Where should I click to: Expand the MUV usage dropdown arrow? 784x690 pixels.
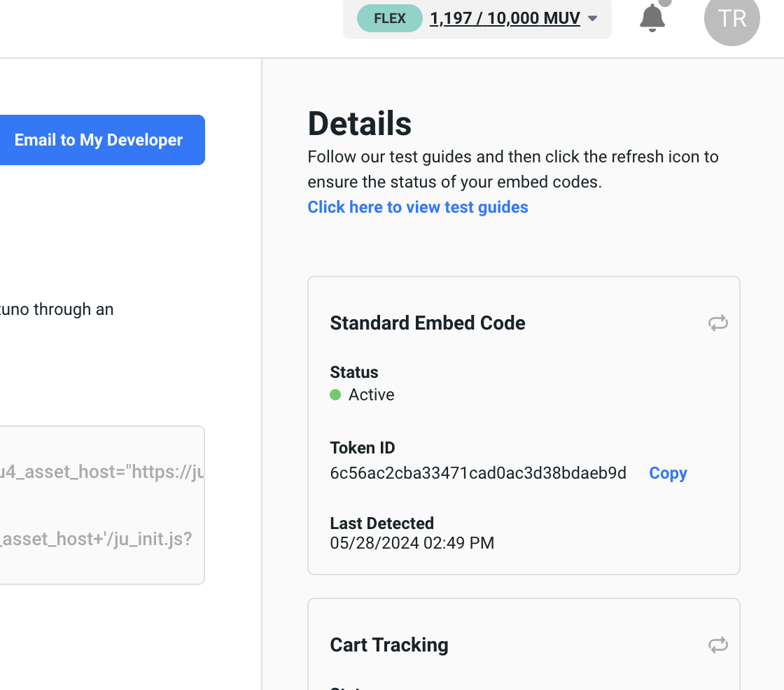point(593,19)
